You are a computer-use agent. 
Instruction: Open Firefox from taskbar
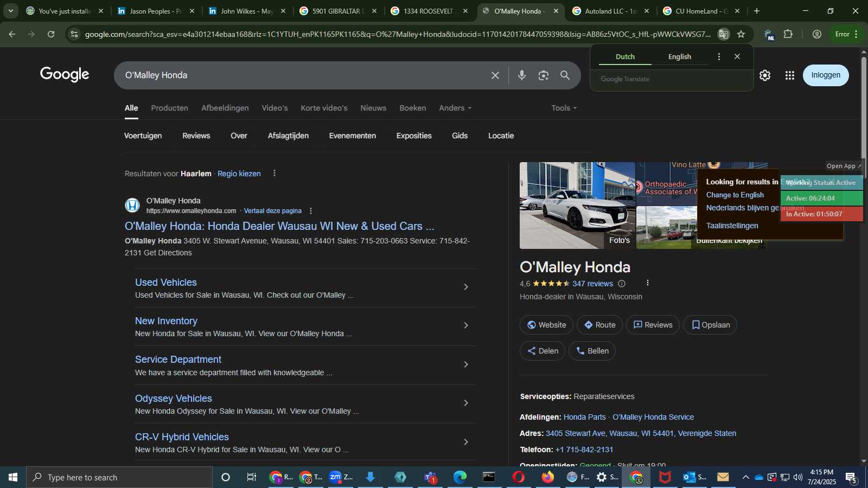(x=548, y=477)
